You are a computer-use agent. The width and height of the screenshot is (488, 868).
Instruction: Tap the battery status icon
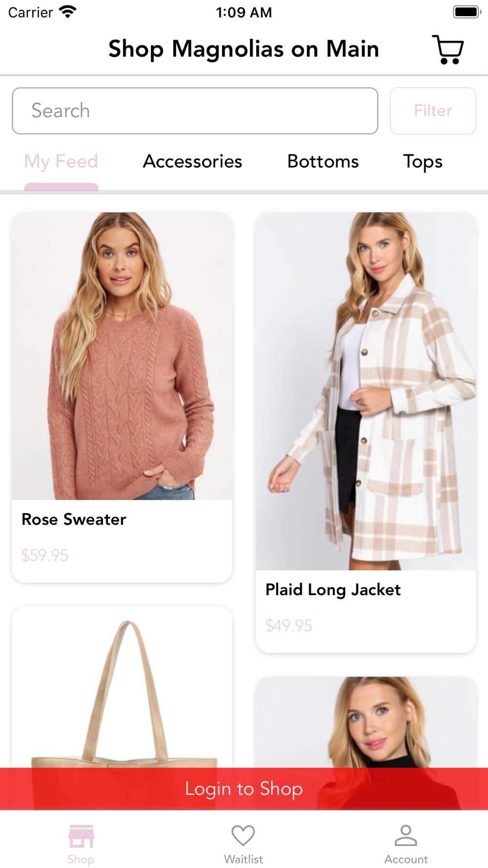[467, 12]
